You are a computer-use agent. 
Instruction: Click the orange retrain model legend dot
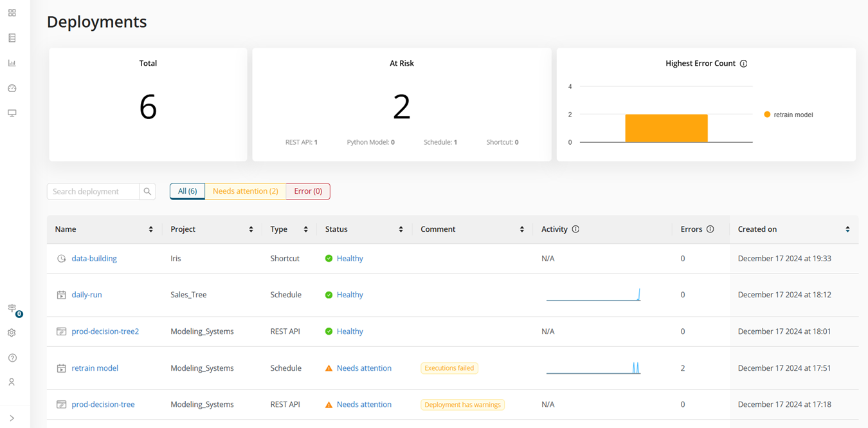tap(767, 115)
